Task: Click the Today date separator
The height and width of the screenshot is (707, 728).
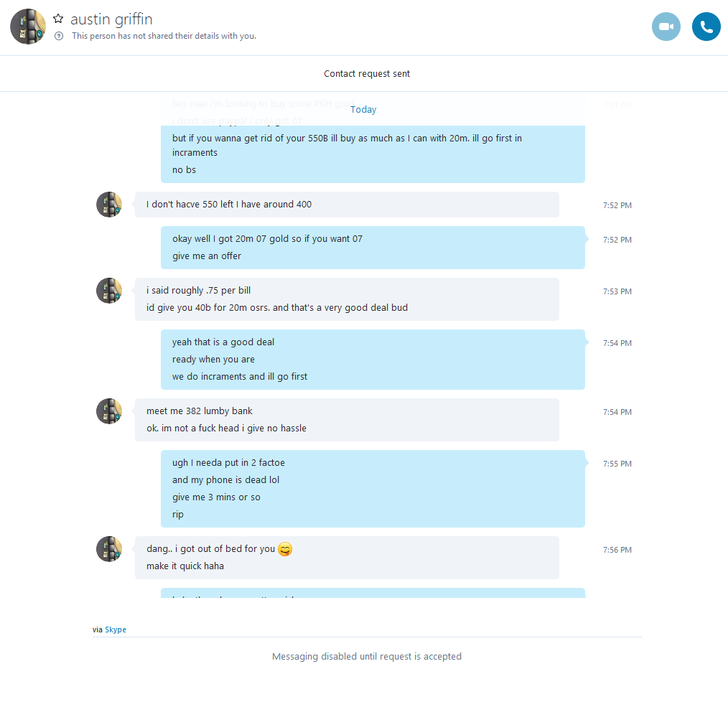Action: coord(363,110)
